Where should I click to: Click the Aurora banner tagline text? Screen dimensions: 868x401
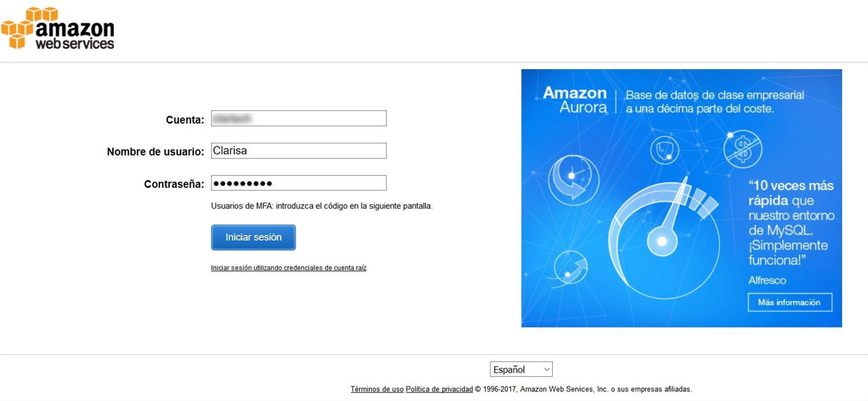click(x=715, y=102)
